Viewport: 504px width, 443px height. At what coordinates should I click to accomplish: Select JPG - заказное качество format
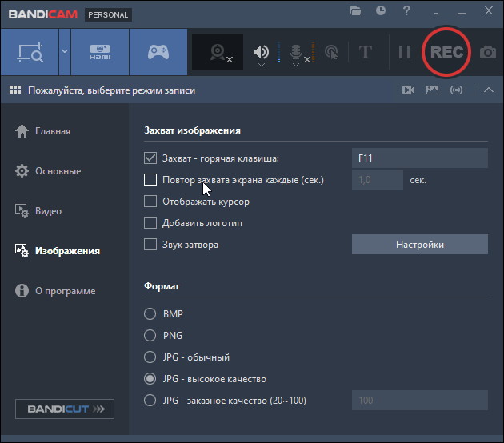coord(150,401)
